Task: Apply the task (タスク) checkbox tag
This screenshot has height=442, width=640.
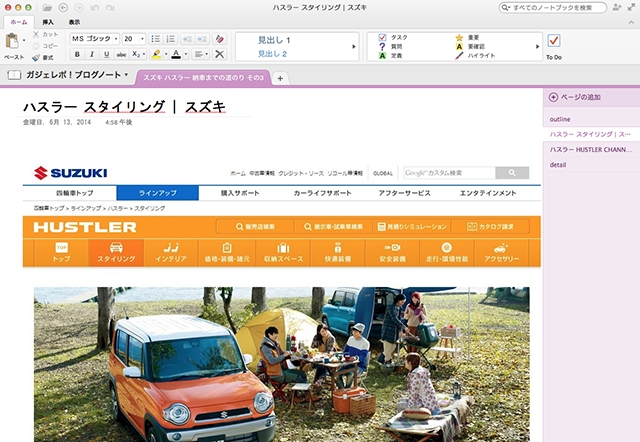Action: (x=382, y=37)
